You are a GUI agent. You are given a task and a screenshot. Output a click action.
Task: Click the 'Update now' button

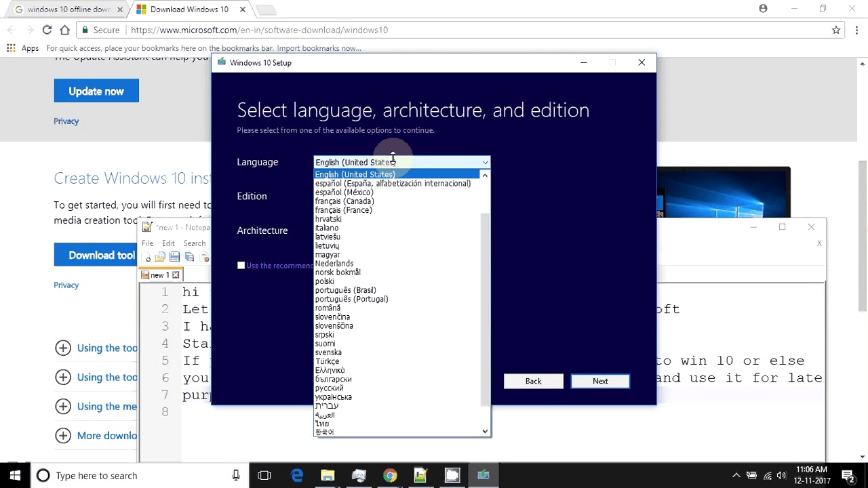pyautogui.click(x=96, y=91)
